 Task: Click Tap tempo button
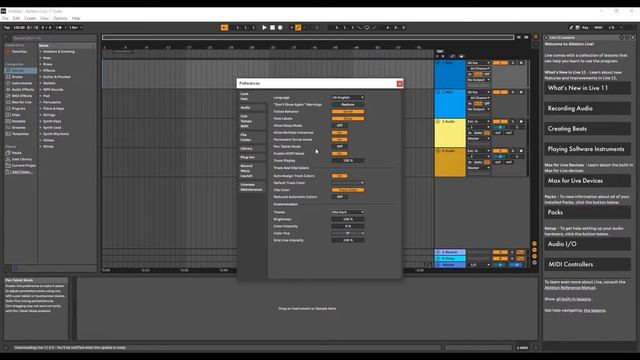coord(7,27)
